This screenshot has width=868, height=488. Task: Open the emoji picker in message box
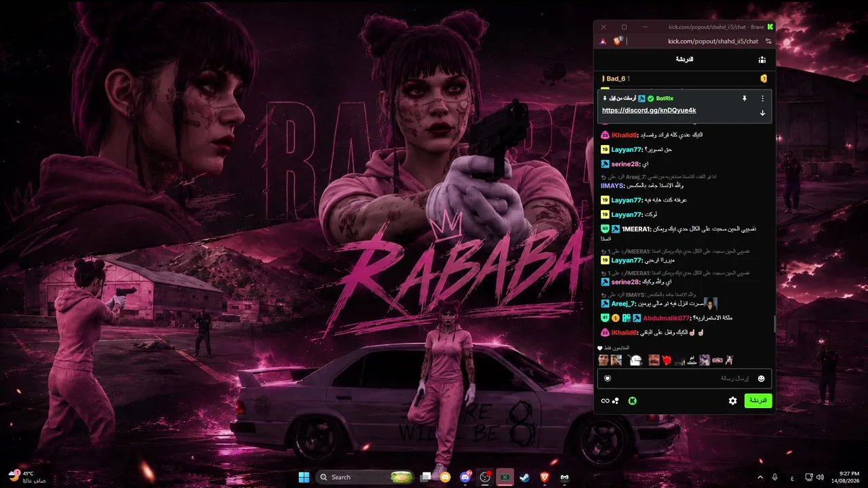[x=761, y=378]
